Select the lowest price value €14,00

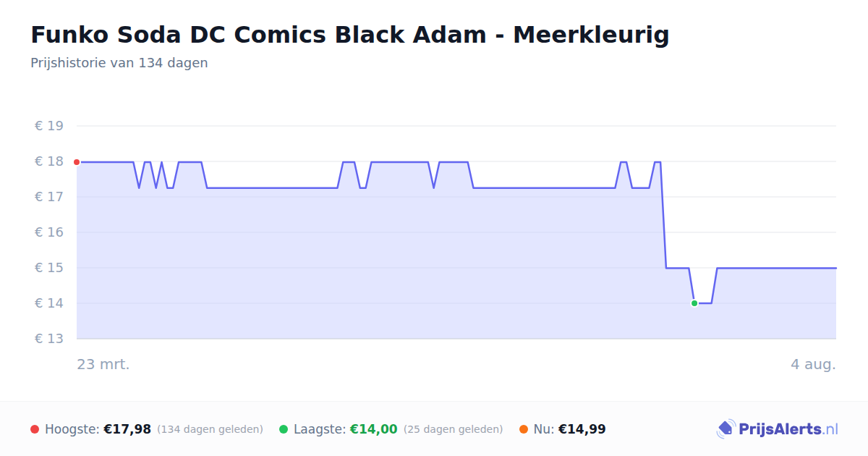point(374,429)
